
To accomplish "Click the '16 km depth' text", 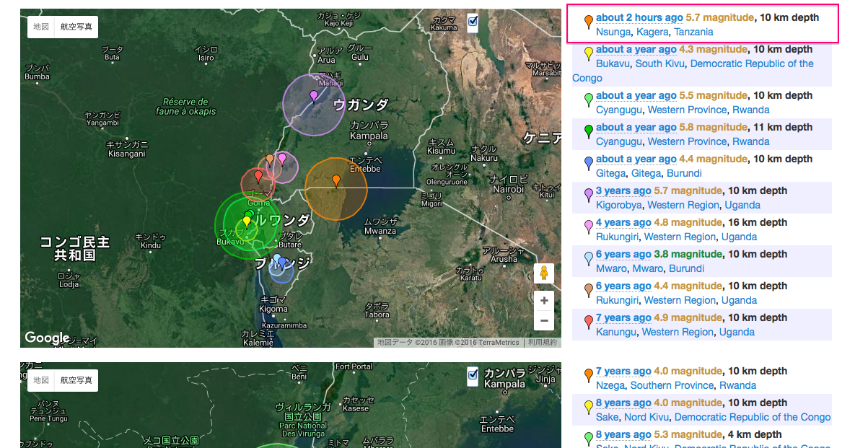I will (x=758, y=222).
